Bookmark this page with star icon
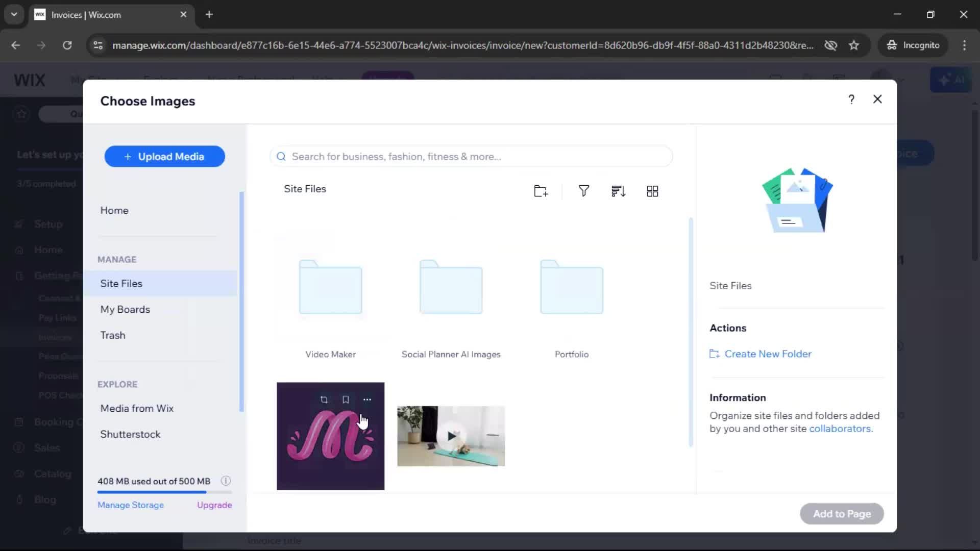The width and height of the screenshot is (980, 551). 854,45
